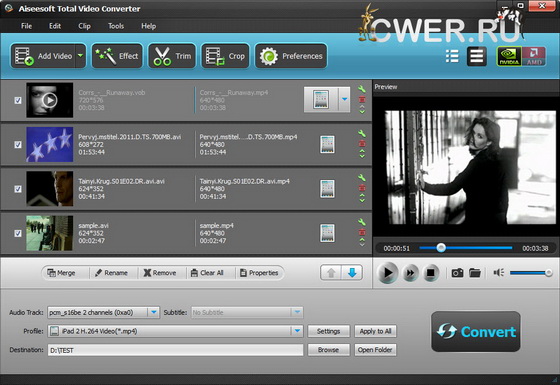Click the Add Video button
Viewport: 560px width, 385px height.
coord(43,56)
